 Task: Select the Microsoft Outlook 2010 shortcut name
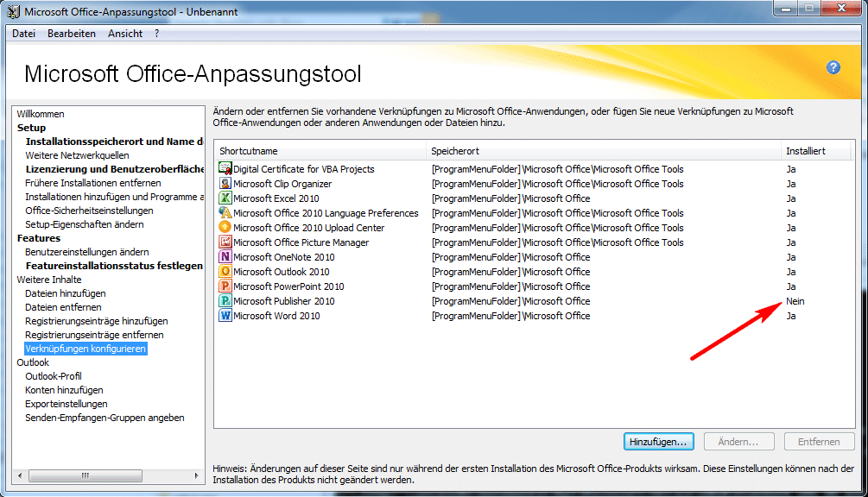coord(282,272)
